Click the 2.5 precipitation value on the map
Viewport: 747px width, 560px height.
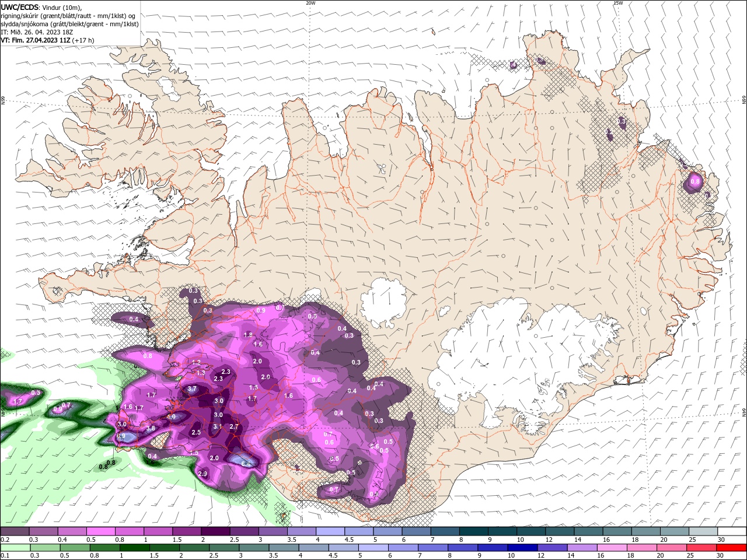click(196, 432)
